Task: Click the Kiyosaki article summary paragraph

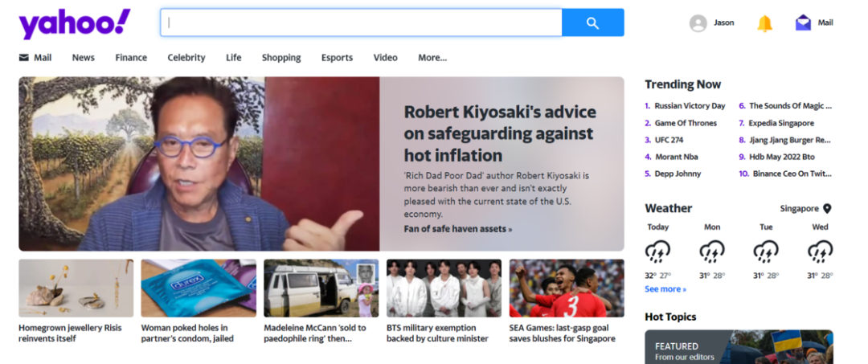Action: pyautogui.click(x=497, y=194)
